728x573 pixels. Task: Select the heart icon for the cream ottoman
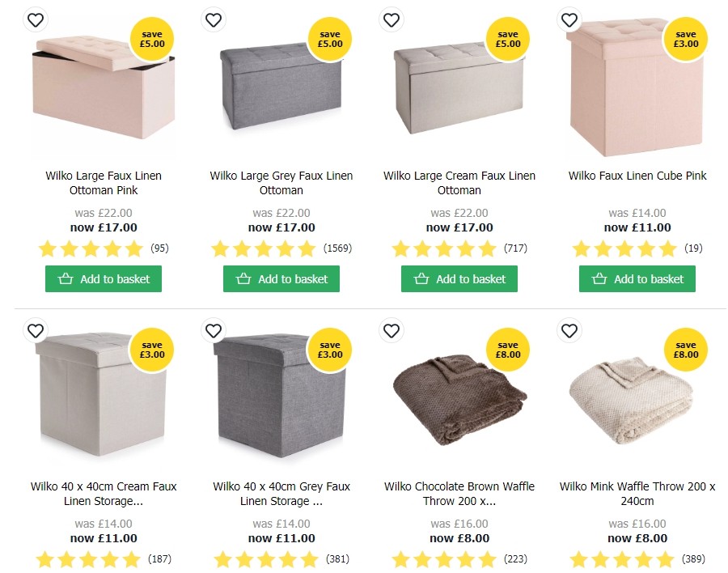click(x=391, y=19)
